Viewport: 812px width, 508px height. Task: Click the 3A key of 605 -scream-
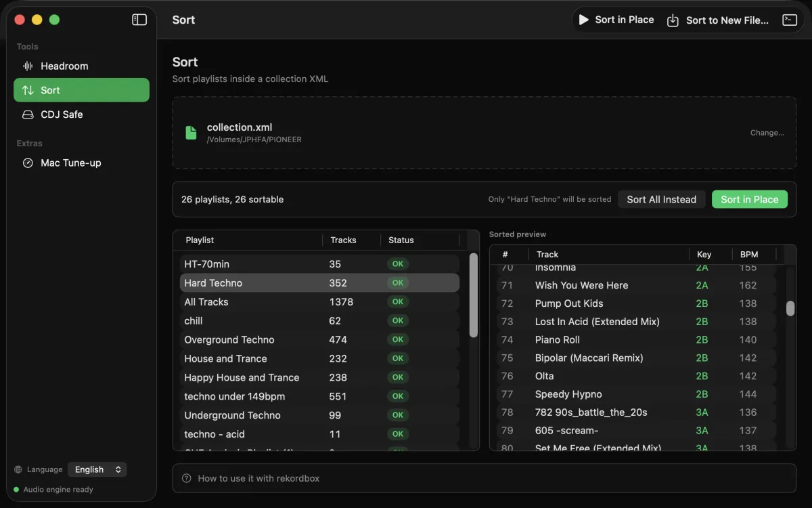click(702, 430)
